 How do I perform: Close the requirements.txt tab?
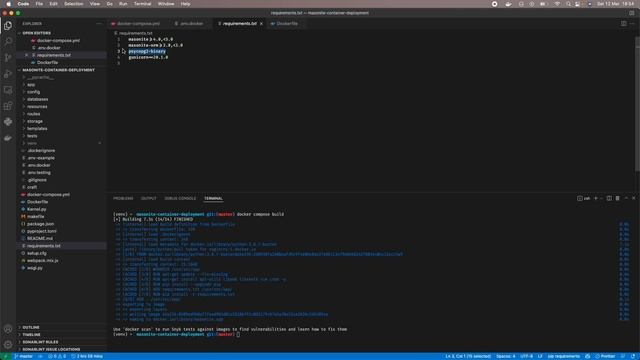pos(261,24)
